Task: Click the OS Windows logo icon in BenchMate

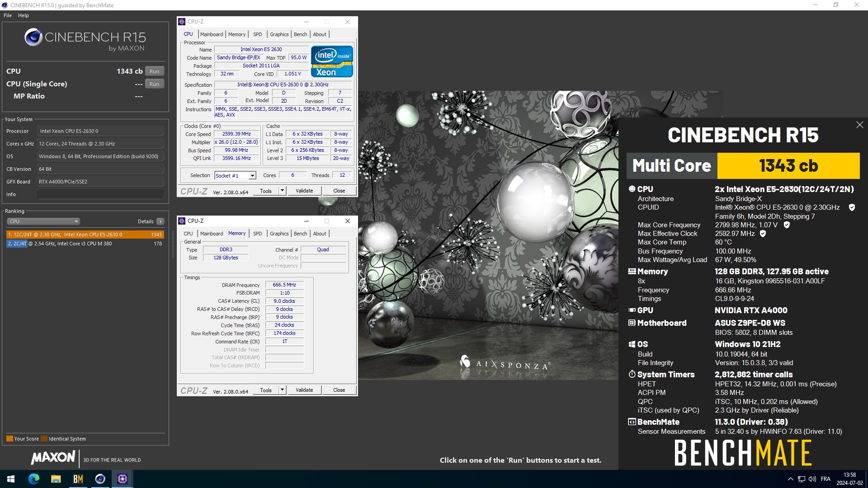Action: coord(632,344)
